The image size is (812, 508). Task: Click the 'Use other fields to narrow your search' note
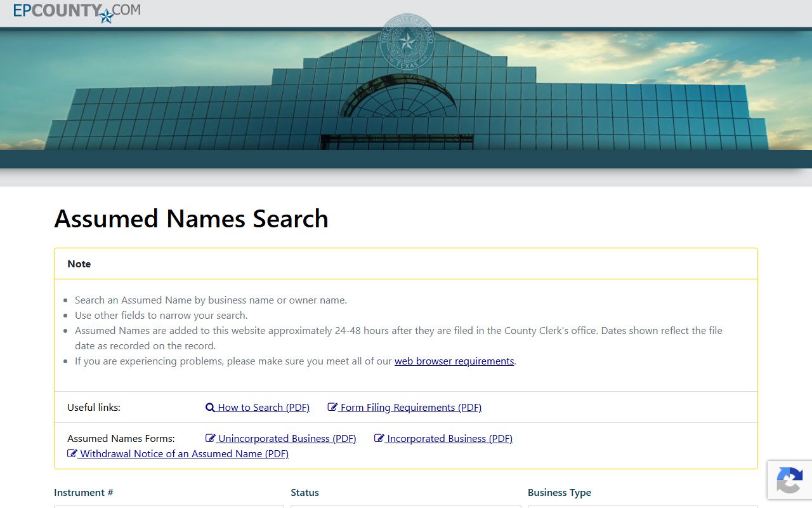click(161, 316)
